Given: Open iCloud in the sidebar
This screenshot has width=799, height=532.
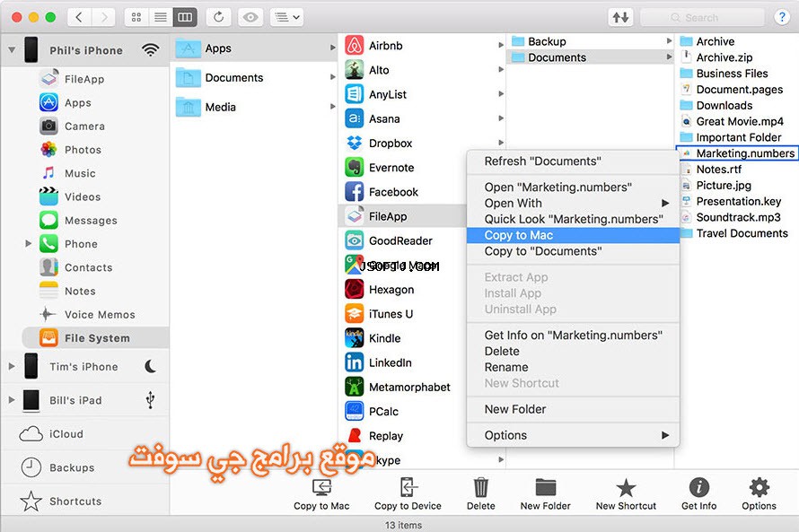Looking at the screenshot, I should pos(66,433).
